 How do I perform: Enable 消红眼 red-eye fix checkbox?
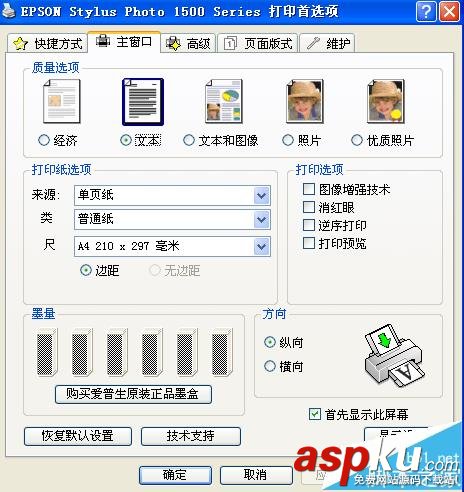coord(309,207)
